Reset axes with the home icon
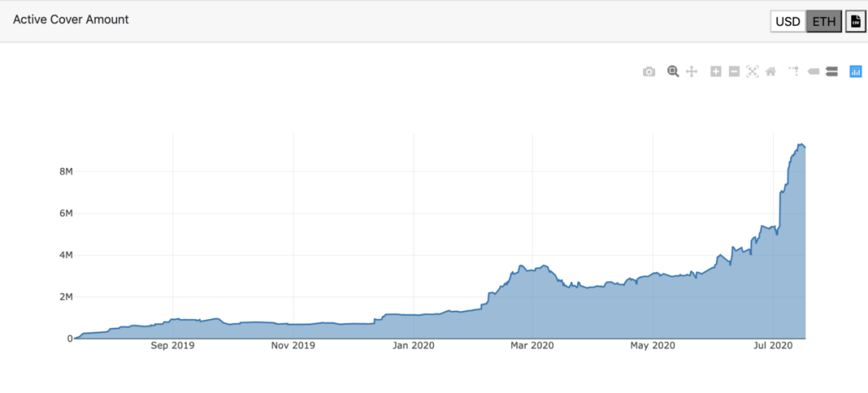Viewport: 868px width, 393px height. pyautogui.click(x=771, y=72)
